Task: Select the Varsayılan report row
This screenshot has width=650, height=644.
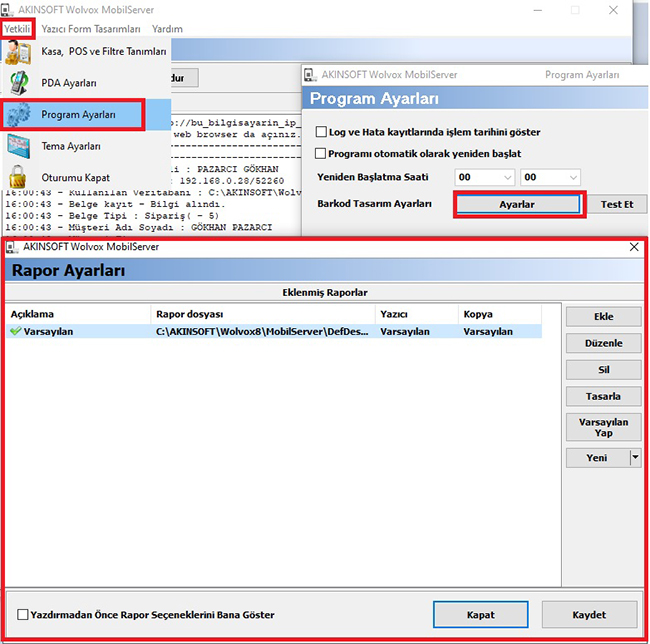Action: pos(274,332)
